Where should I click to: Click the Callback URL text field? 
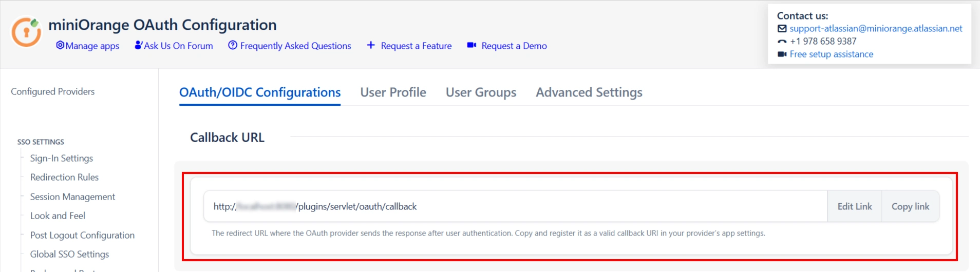click(515, 206)
